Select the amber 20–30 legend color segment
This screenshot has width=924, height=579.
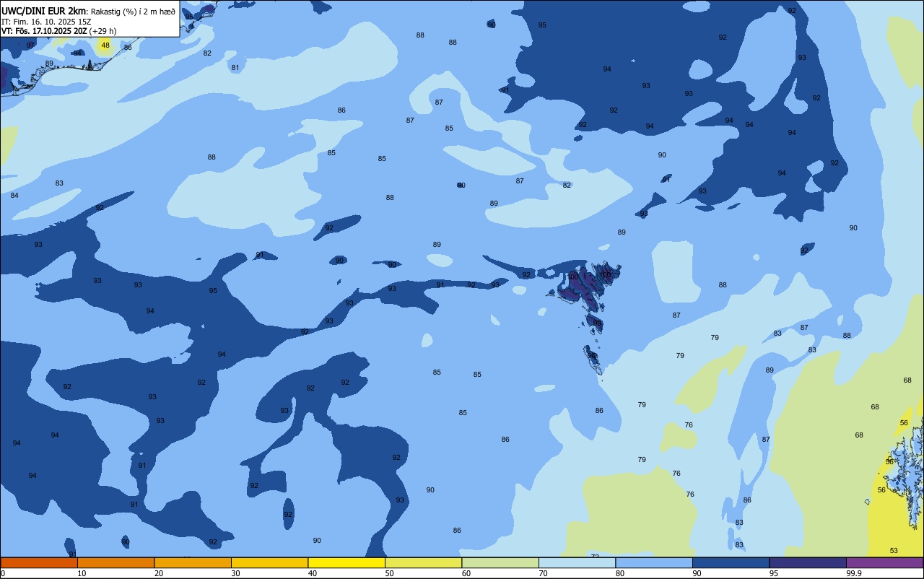coord(193,562)
